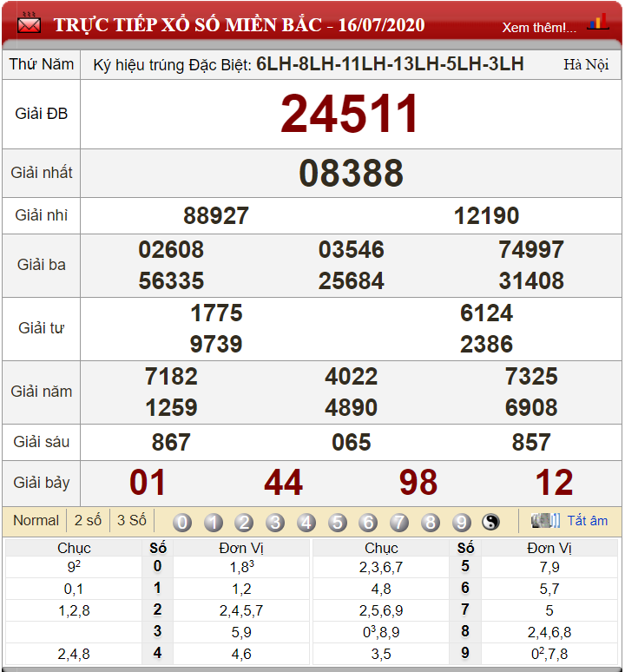Viewport: 625px width, 672px height.
Task: Click the special prize number 24511
Action: (x=350, y=114)
